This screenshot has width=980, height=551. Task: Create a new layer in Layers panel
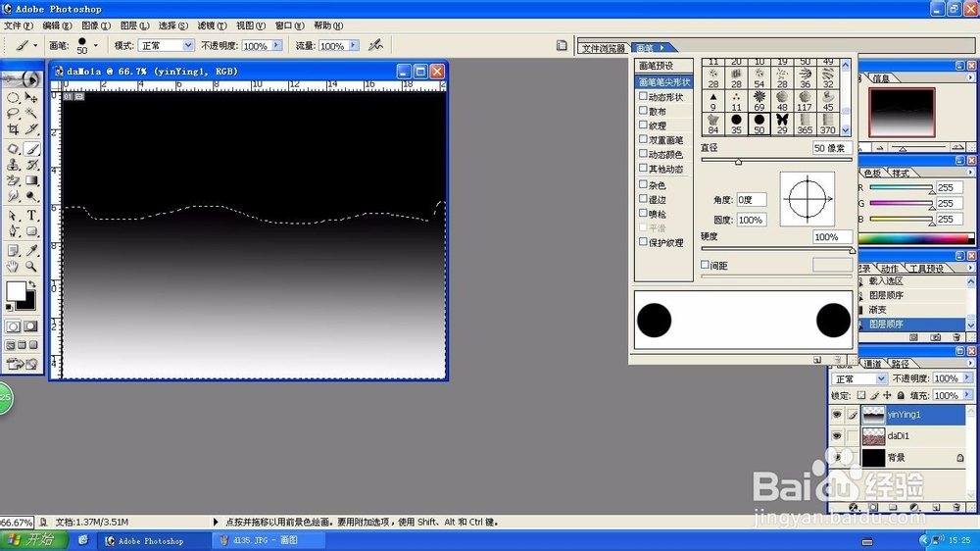coord(936,507)
